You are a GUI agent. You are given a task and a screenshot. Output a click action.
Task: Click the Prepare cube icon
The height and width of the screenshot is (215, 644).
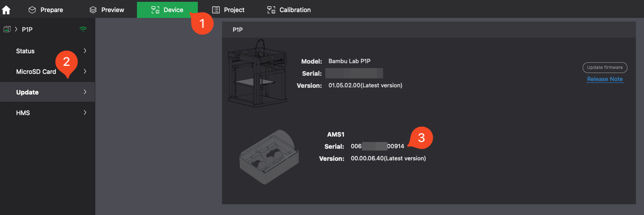(x=32, y=9)
